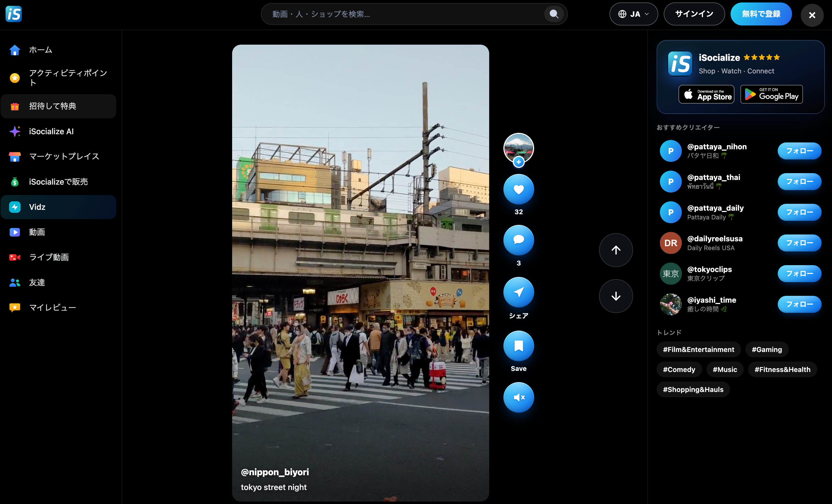Image resolution: width=832 pixels, height=504 pixels.
Task: Open comments with the speech bubble icon
Action: click(x=519, y=240)
